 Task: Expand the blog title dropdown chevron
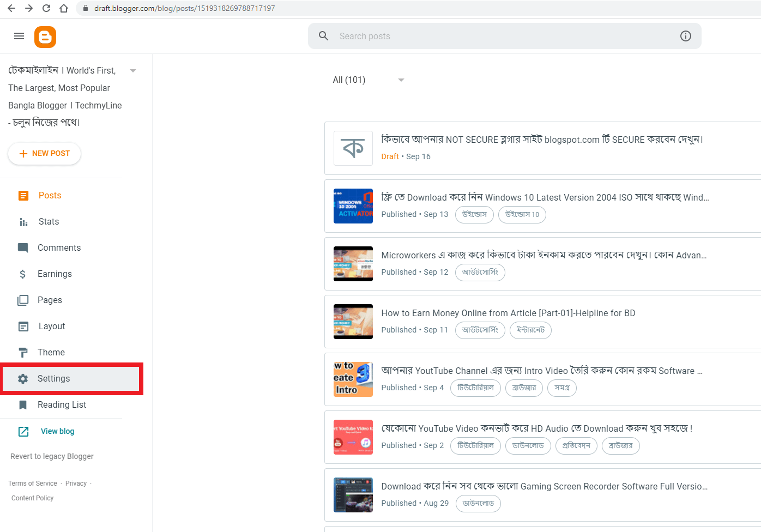(133, 70)
